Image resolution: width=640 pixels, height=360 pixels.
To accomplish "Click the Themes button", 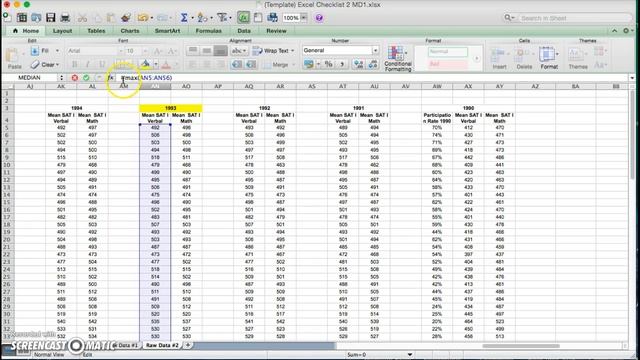I will 578,58.
